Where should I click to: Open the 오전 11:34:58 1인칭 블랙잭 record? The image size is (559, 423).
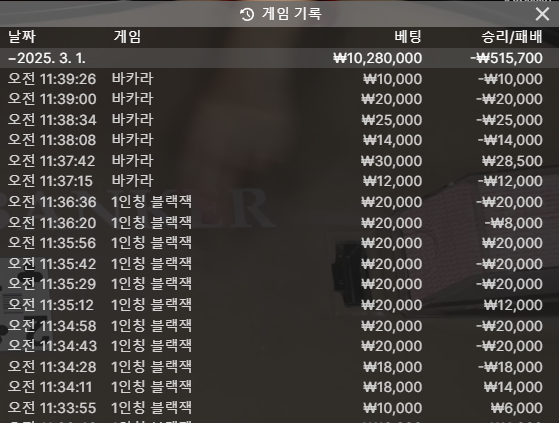click(x=280, y=326)
